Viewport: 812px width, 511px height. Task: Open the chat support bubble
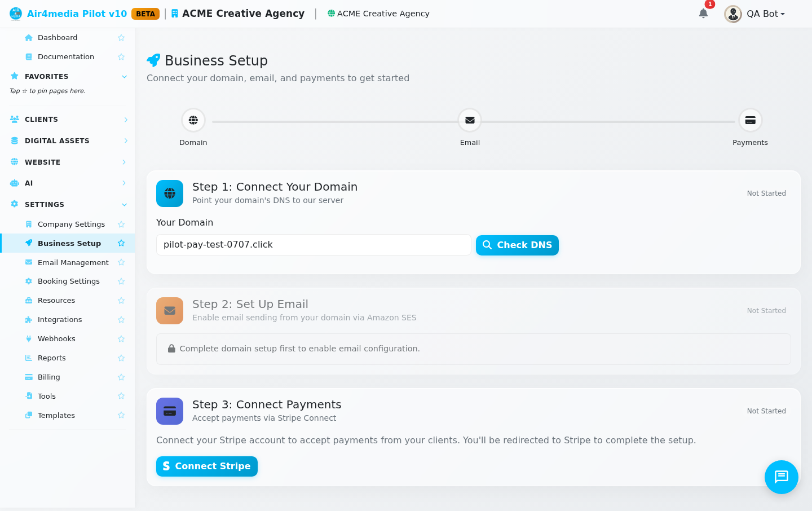781,477
